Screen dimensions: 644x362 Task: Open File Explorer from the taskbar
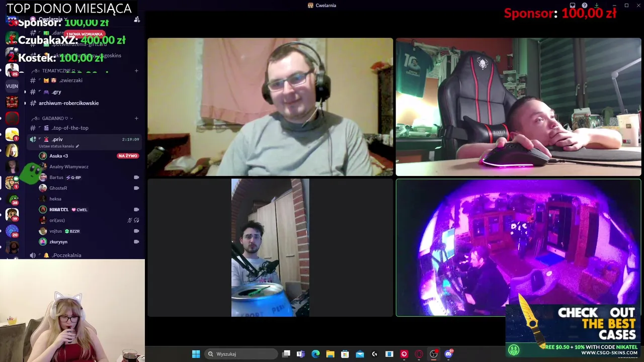click(x=330, y=354)
